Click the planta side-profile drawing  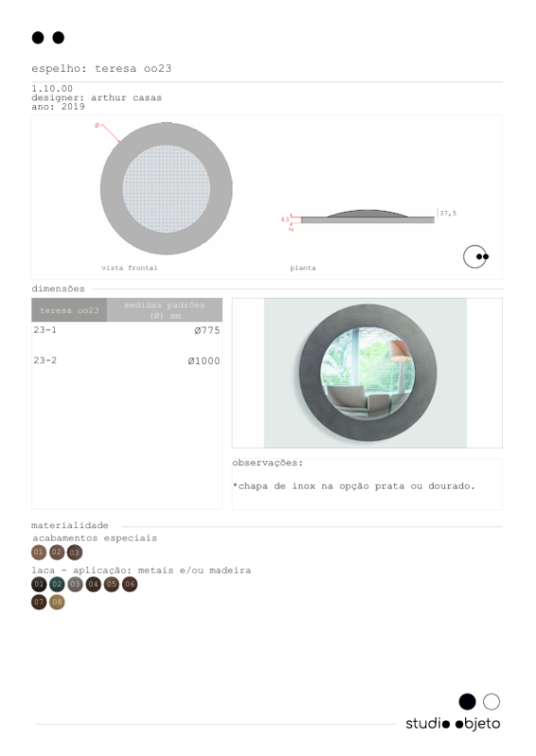click(x=368, y=216)
